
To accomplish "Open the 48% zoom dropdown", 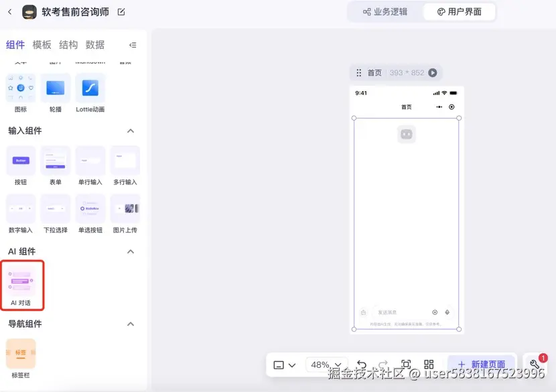I will pos(326,364).
